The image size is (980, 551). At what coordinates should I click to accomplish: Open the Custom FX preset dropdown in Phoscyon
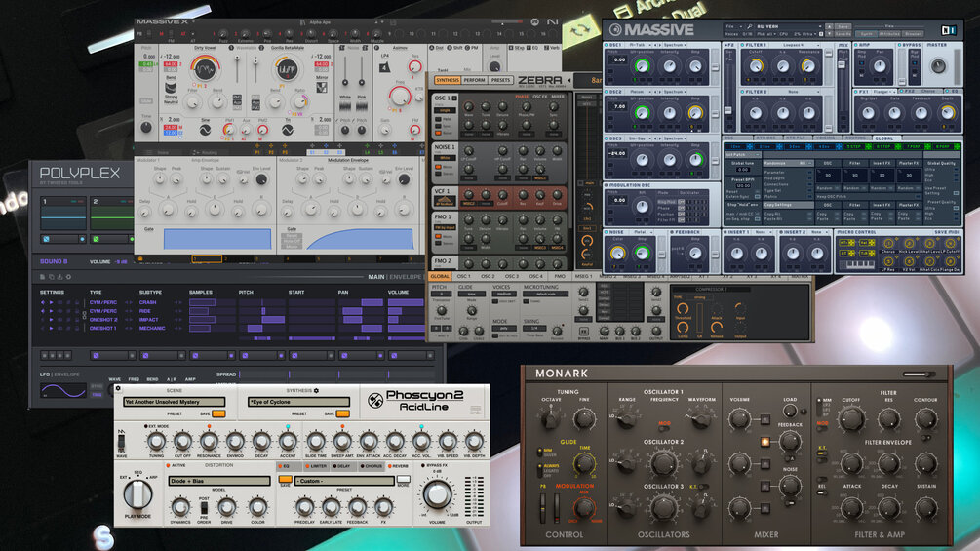click(344, 481)
